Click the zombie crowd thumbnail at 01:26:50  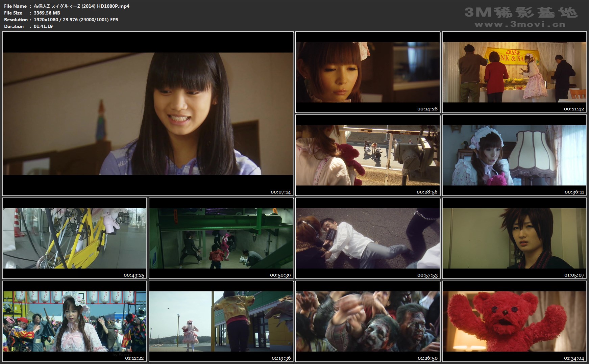coord(368,321)
